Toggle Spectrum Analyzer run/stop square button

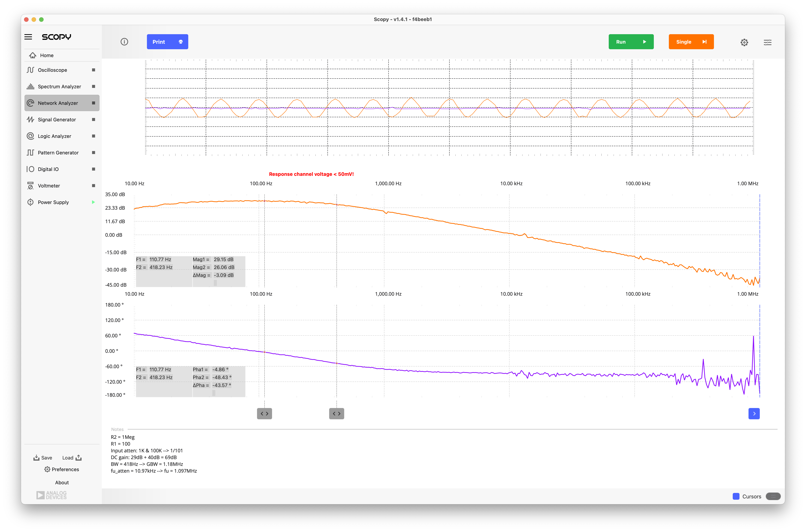93,87
